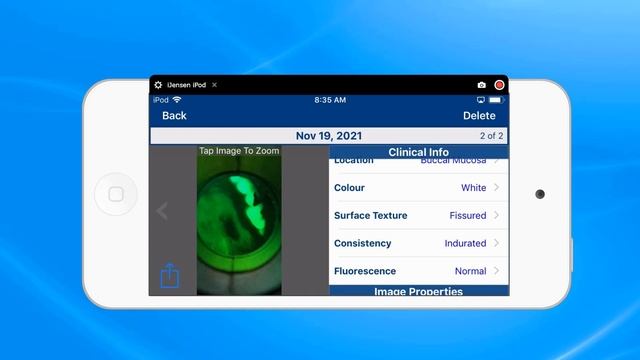The width and height of the screenshot is (640, 360).
Task: Select the Image Properties section header
Action: click(x=419, y=291)
